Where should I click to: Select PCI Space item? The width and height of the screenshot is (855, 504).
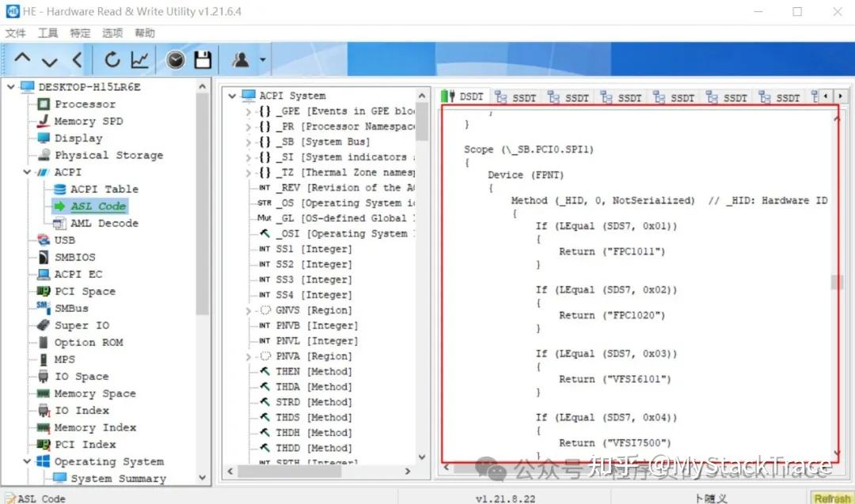point(85,291)
